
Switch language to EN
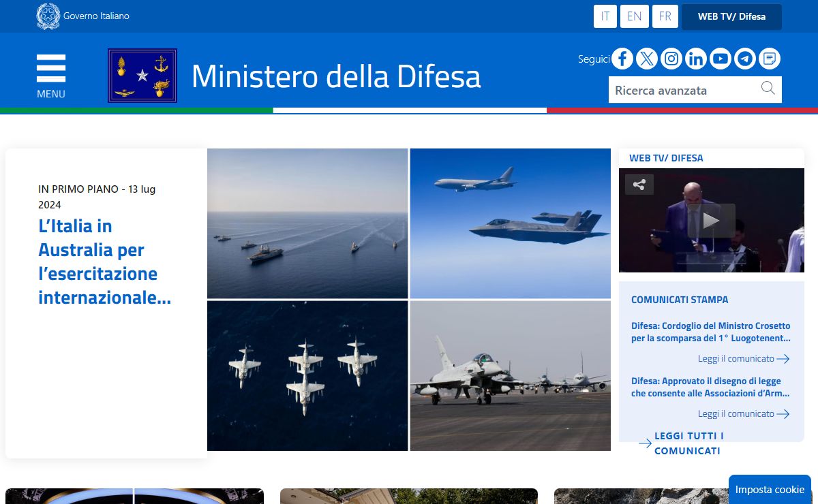pos(635,16)
